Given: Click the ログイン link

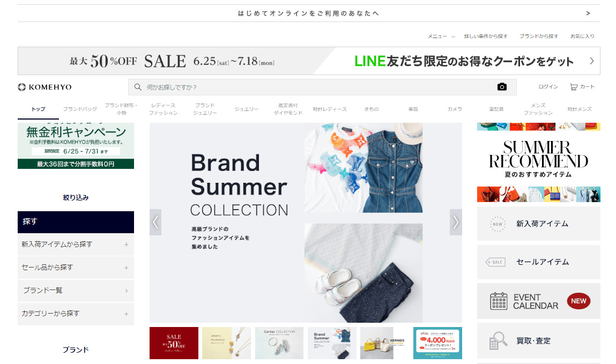Looking at the screenshot, I should 548,87.
